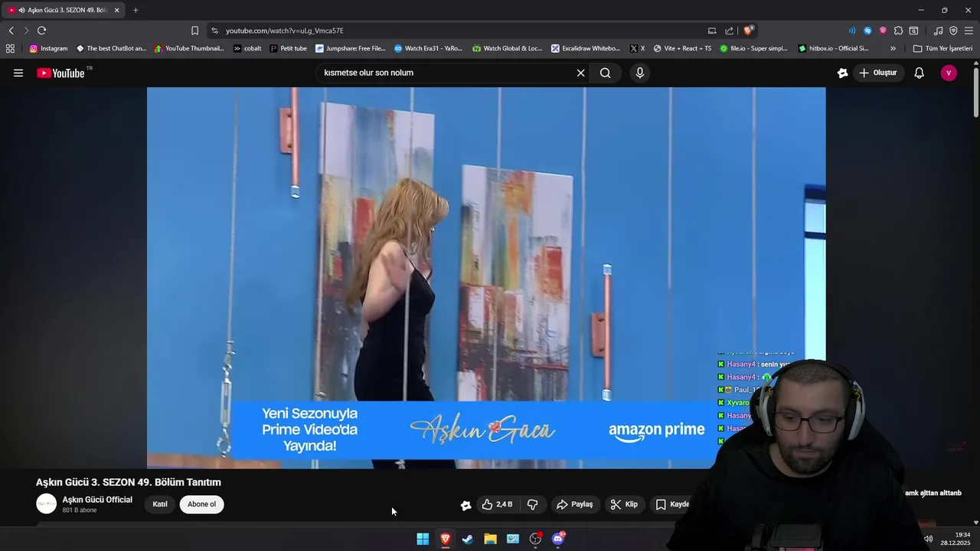The image size is (980, 551).
Task: Create a clip with Klip button
Action: (624, 504)
